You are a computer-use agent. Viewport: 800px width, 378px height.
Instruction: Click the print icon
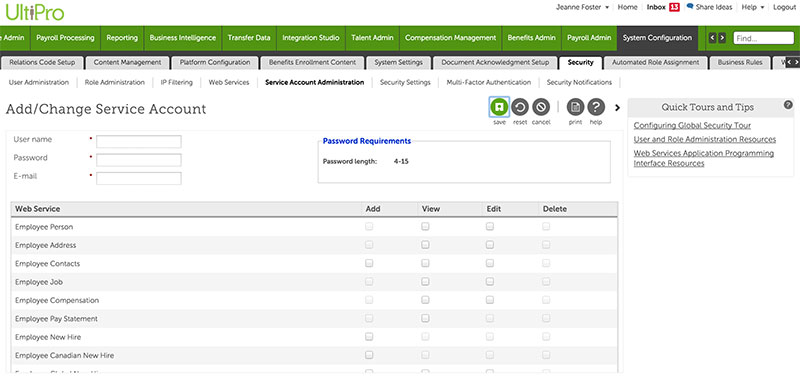click(576, 107)
